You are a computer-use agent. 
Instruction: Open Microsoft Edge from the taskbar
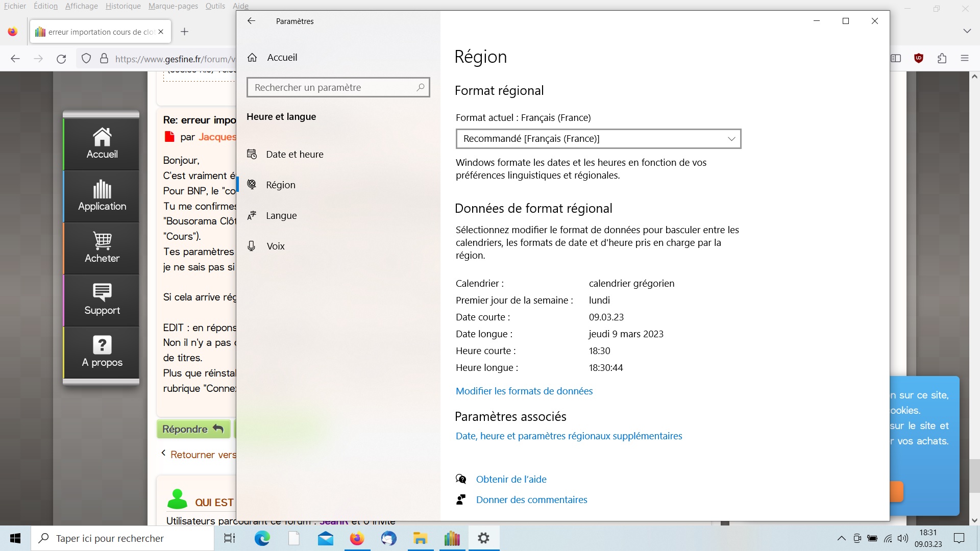point(262,538)
